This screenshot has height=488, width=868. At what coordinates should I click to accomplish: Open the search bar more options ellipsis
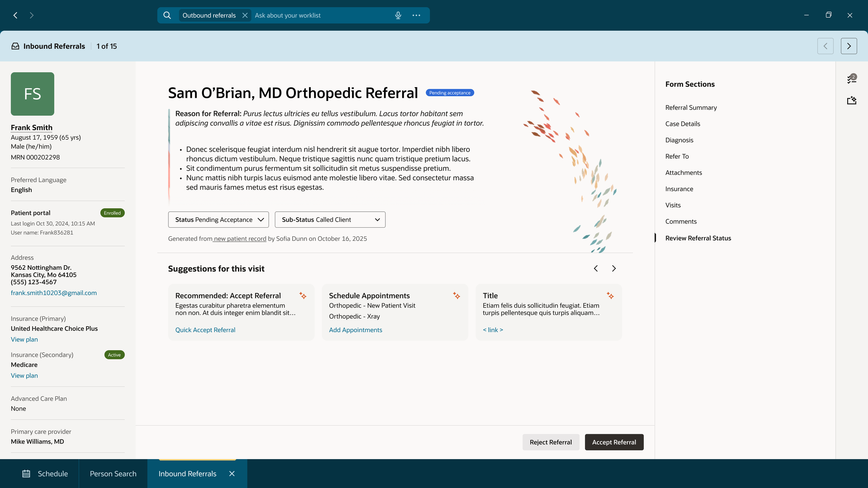coord(416,15)
